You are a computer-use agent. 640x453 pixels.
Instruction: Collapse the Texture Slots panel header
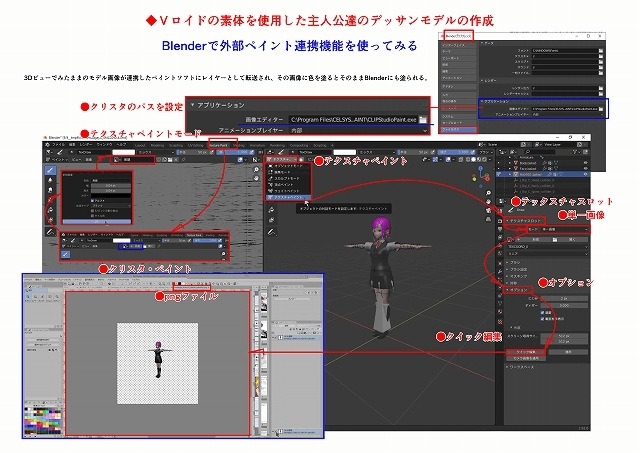(525, 221)
